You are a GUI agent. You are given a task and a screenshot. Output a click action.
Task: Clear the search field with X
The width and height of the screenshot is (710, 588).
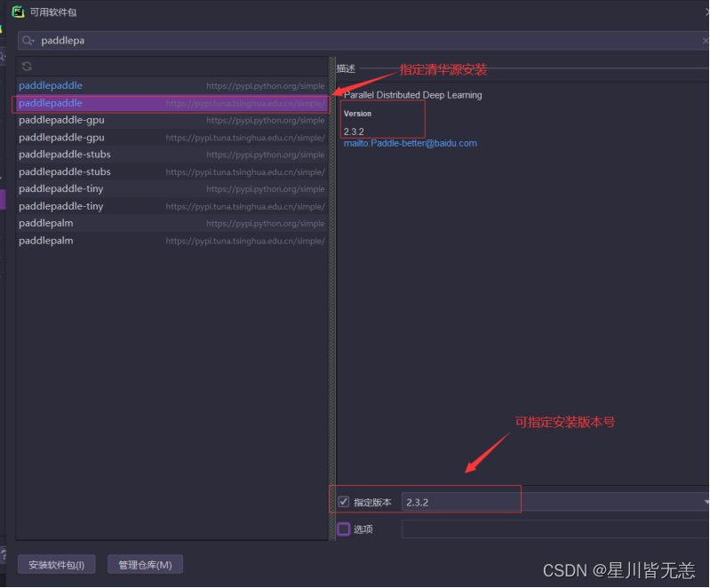[x=706, y=41]
